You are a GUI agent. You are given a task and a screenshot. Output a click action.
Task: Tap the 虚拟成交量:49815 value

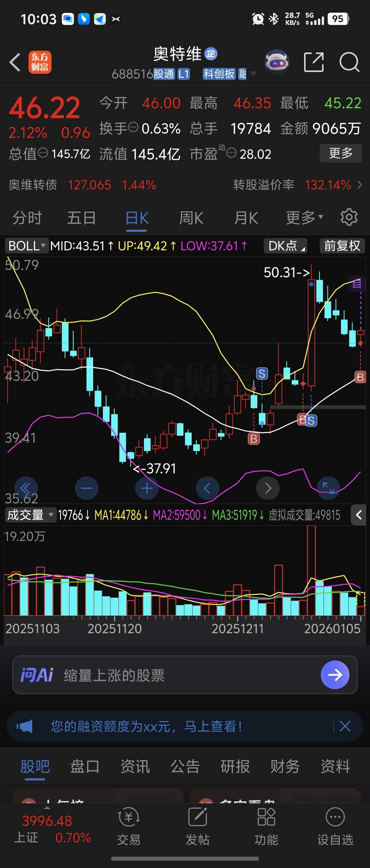click(x=304, y=515)
